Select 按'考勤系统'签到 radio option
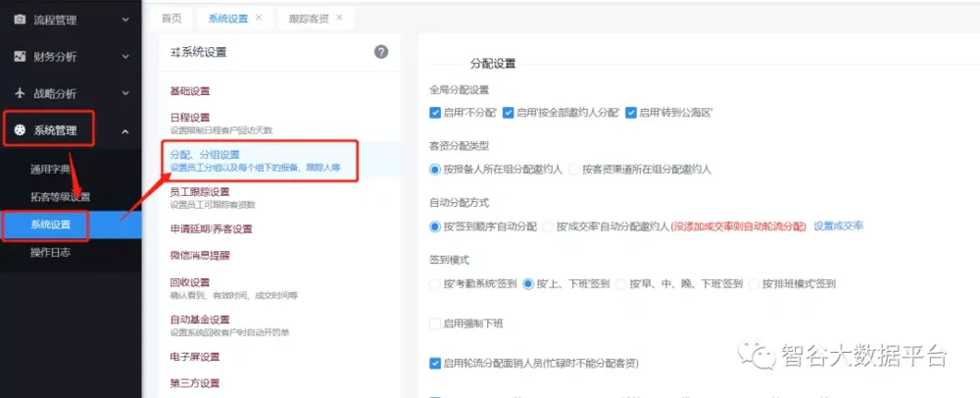This screenshot has width=980, height=398. tap(435, 284)
